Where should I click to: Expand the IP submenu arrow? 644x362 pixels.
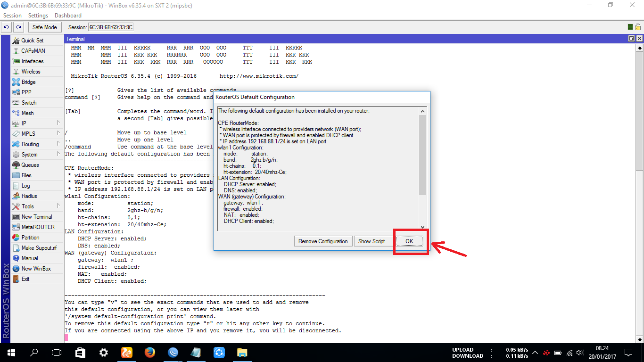(x=58, y=123)
